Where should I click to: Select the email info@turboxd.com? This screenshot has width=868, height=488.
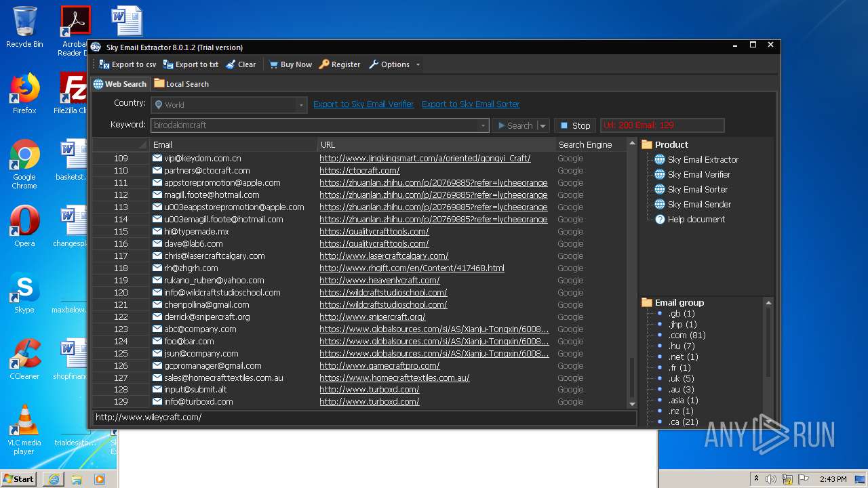[198, 401]
